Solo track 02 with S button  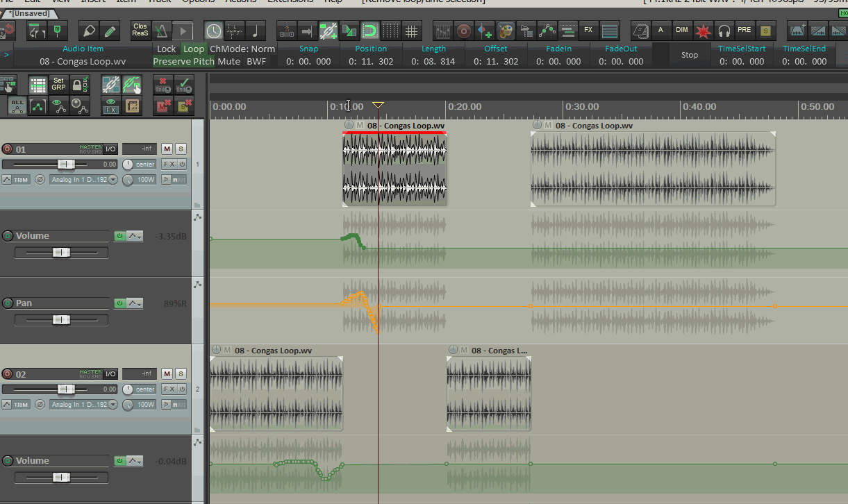click(x=181, y=373)
